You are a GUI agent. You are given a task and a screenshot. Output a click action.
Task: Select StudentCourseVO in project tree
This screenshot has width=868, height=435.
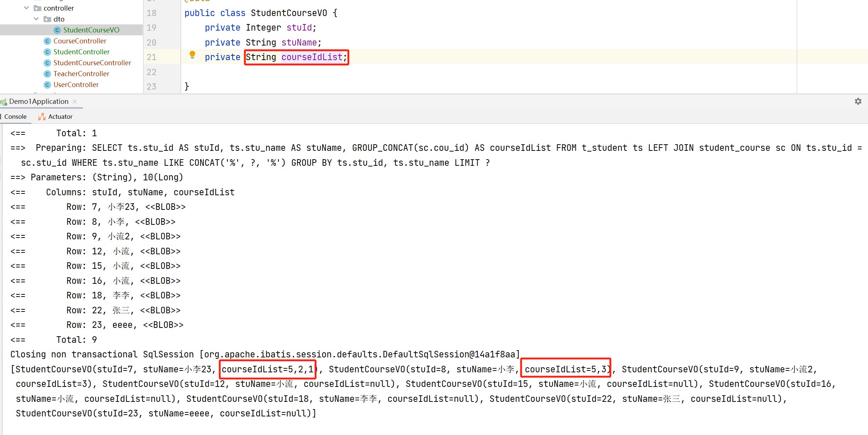(x=91, y=30)
